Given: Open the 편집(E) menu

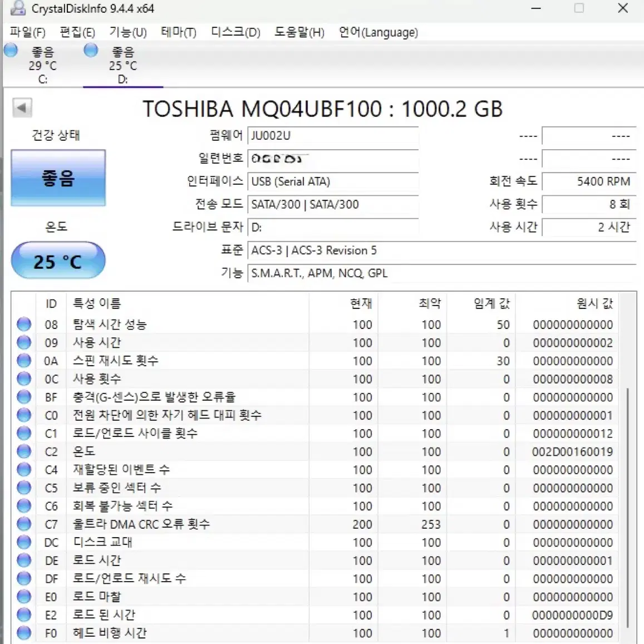Looking at the screenshot, I should pos(77,32).
